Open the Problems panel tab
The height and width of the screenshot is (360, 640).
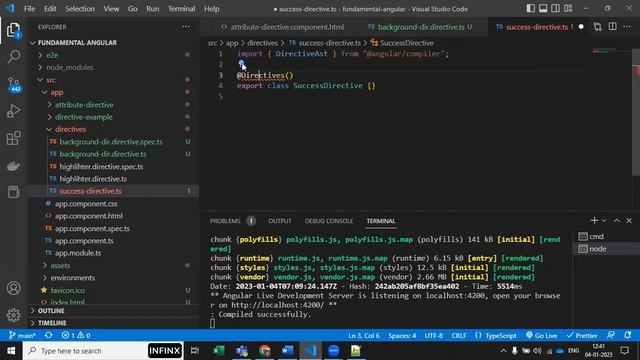click(225, 221)
